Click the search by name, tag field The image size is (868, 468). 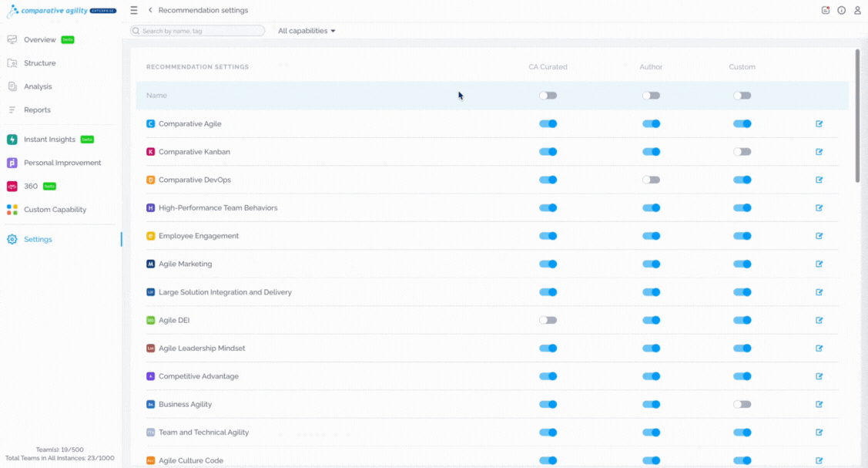(x=198, y=31)
